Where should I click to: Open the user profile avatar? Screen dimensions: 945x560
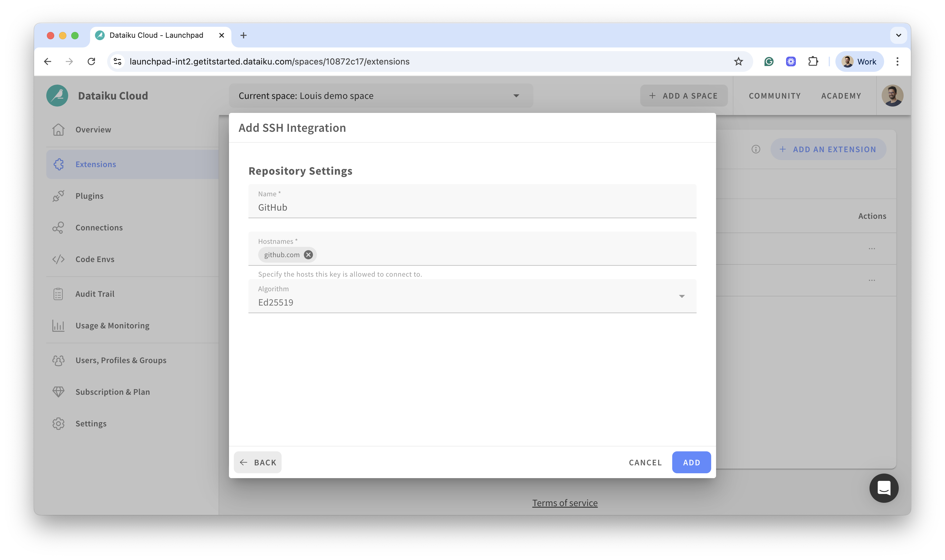tap(892, 96)
